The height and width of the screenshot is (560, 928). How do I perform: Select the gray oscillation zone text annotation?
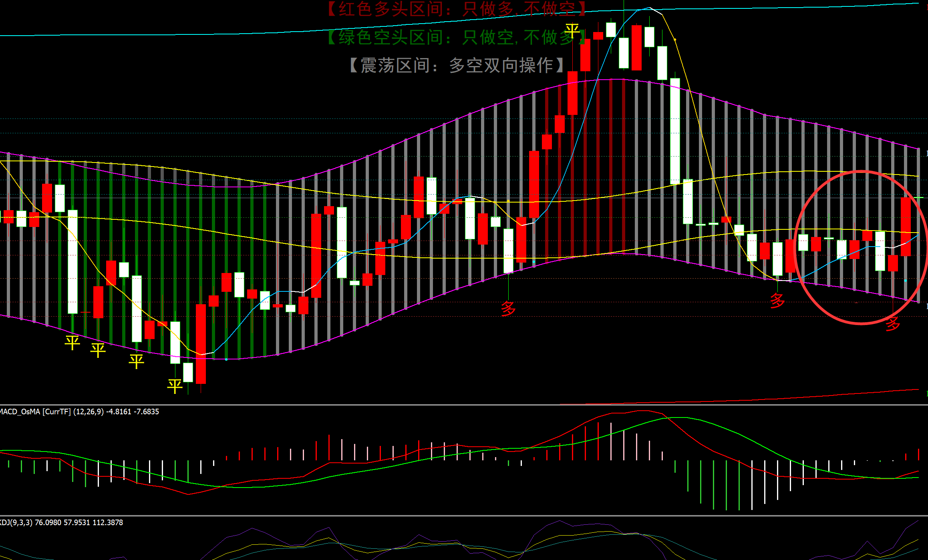tap(457, 65)
